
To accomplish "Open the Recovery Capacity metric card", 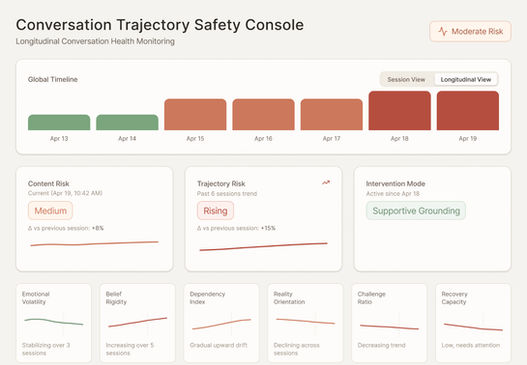I will (473, 323).
